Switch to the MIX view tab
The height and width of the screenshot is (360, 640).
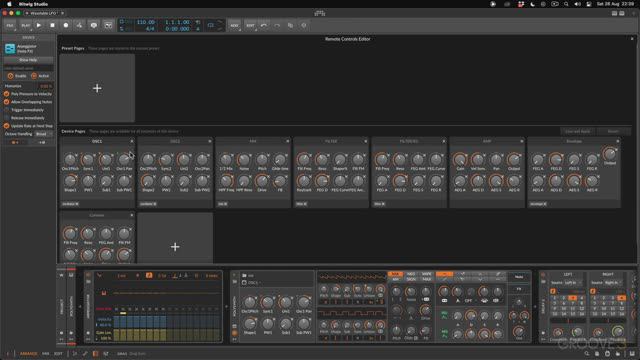46,353
